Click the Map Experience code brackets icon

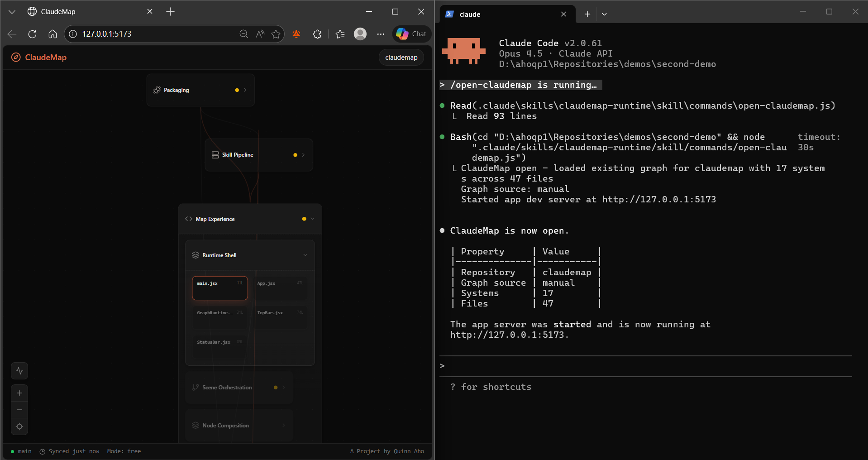[189, 219]
